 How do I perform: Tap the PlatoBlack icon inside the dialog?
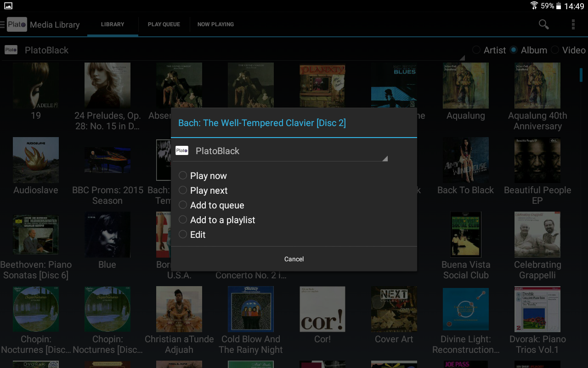[x=181, y=150]
